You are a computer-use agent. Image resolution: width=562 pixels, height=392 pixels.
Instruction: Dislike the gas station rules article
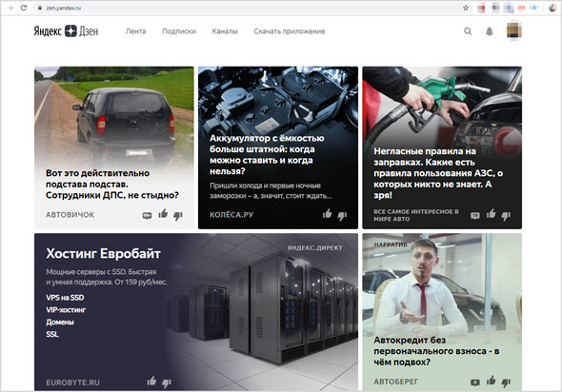click(506, 216)
